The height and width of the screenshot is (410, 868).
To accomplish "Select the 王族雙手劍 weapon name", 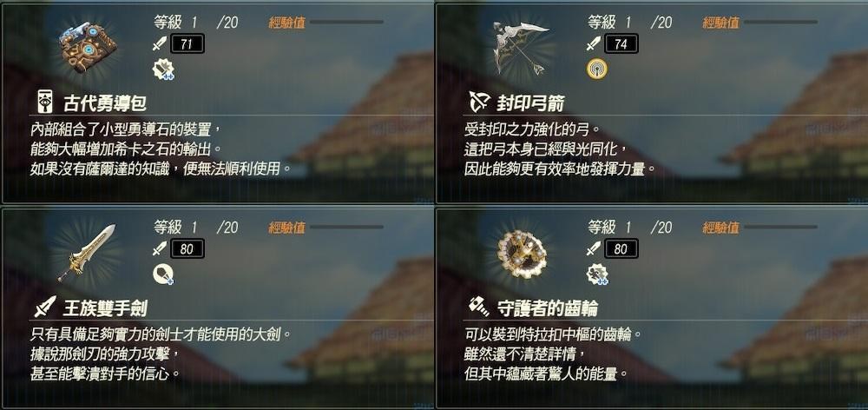I will [x=105, y=307].
